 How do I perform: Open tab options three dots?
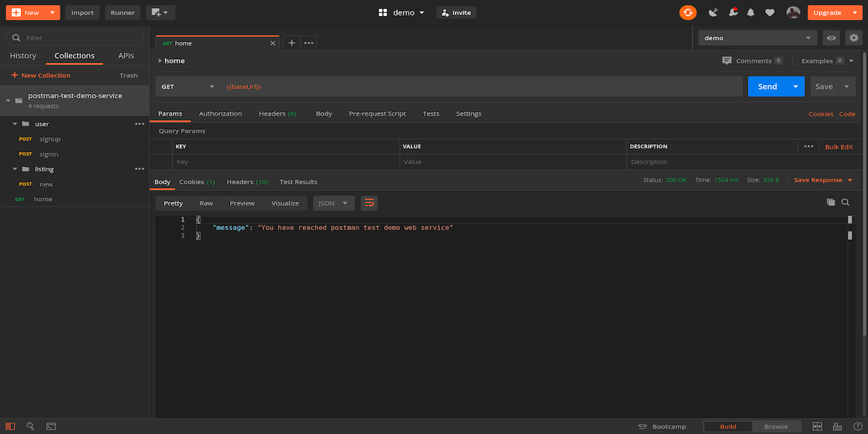pos(309,43)
